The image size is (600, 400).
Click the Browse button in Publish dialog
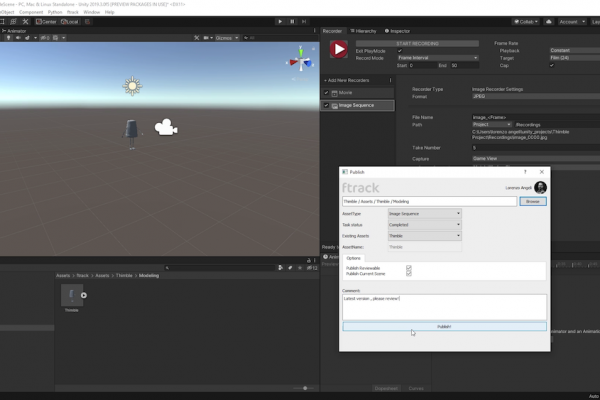pyautogui.click(x=533, y=201)
